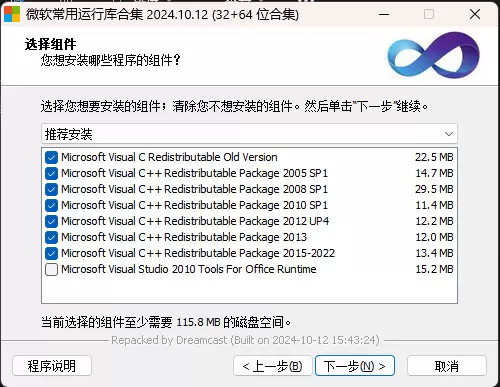Click the 取消 cancel button

click(x=447, y=366)
